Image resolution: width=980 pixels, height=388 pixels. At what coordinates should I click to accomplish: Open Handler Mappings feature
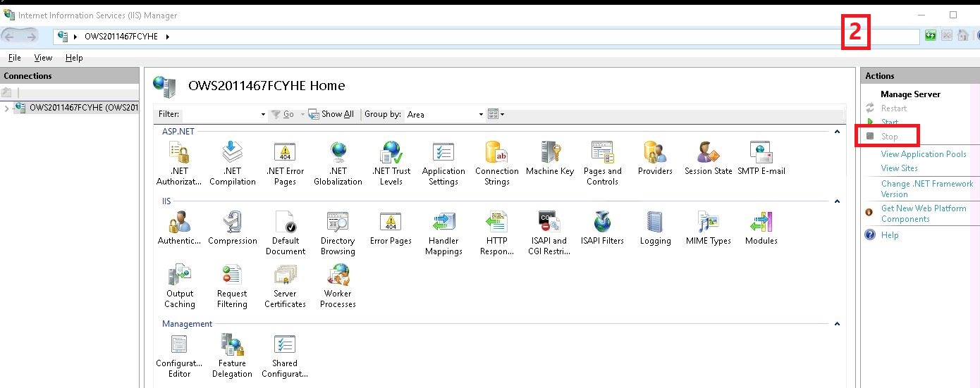pos(443,232)
